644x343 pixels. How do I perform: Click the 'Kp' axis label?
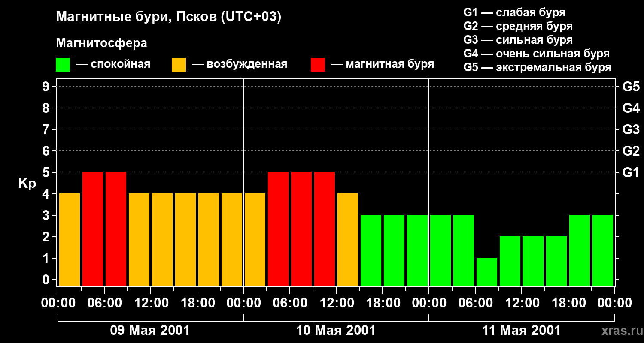click(x=27, y=184)
